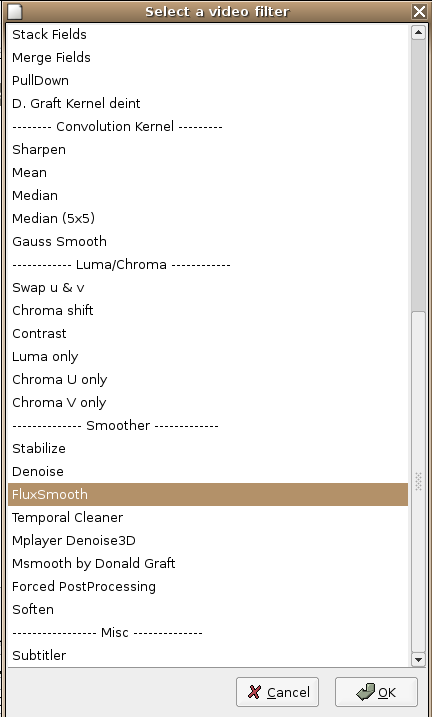
Task: Click the Cancel button
Action: [x=277, y=692]
